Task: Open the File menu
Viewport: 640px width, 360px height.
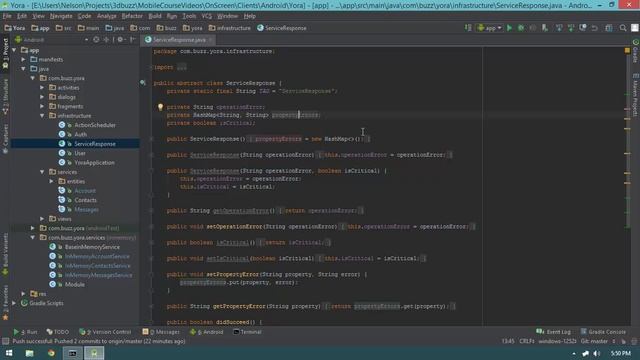Action: pyautogui.click(x=7, y=16)
